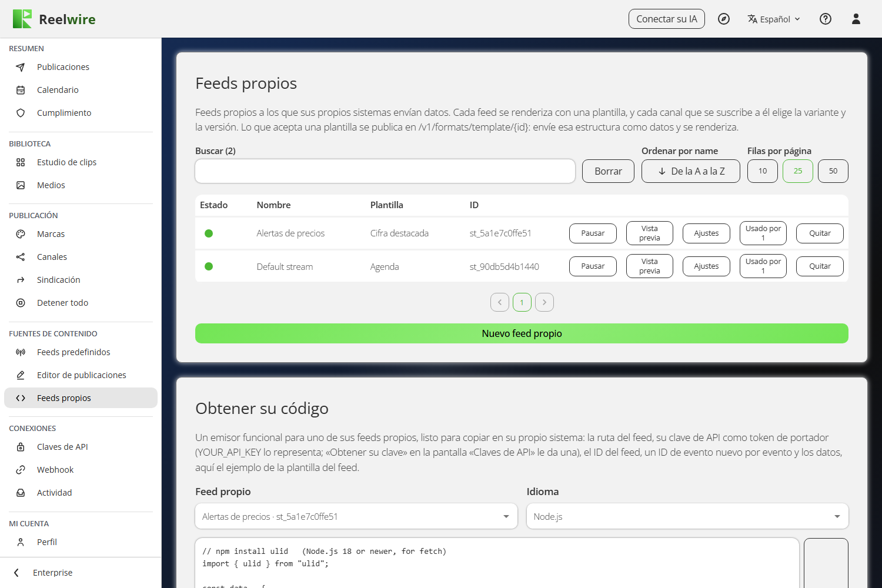Remove the Default stream feed
This screenshot has height=588, width=882.
coord(820,266)
